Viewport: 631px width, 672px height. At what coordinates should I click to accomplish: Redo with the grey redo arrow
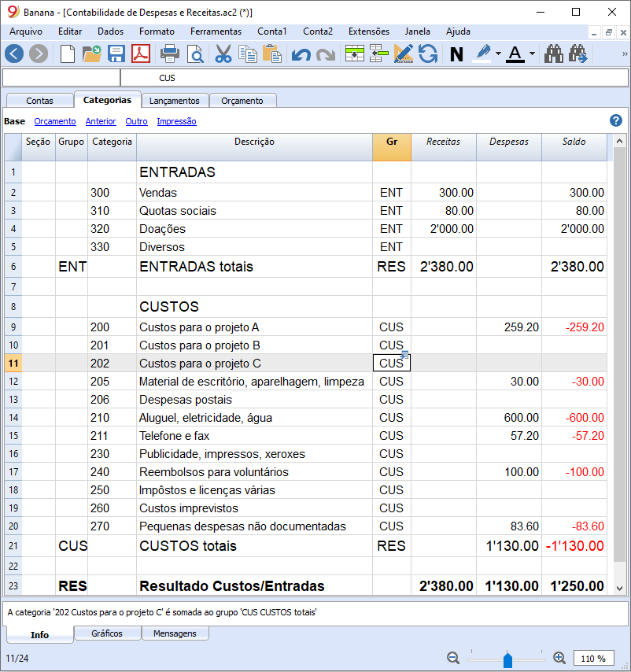pos(326,54)
